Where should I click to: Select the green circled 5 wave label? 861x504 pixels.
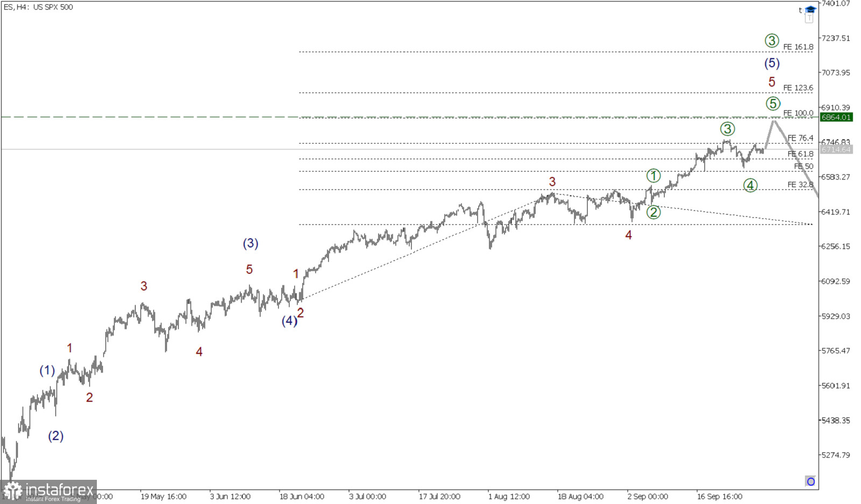point(773,104)
